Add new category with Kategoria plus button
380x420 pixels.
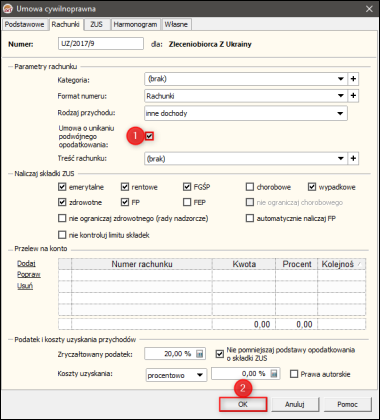point(353,79)
